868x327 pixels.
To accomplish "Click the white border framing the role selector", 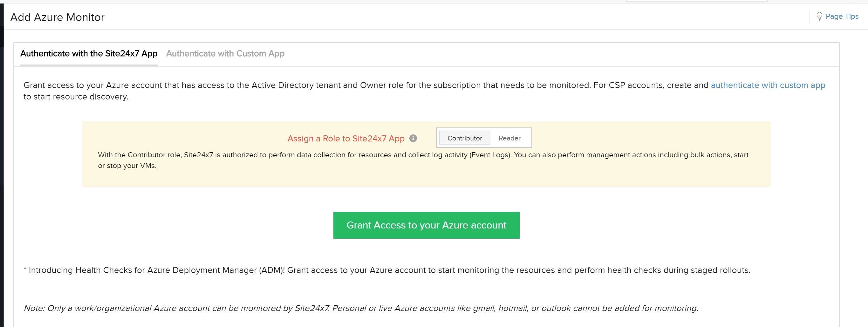I will [x=484, y=129].
